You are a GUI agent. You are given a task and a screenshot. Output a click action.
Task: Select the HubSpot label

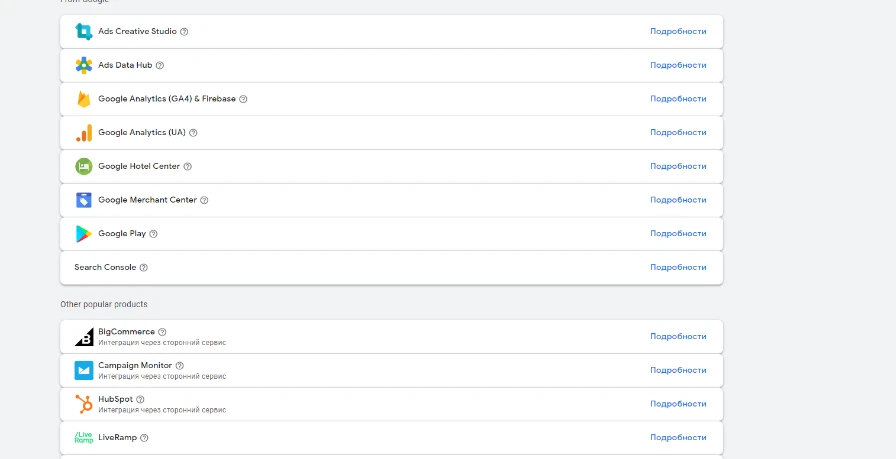coord(115,399)
